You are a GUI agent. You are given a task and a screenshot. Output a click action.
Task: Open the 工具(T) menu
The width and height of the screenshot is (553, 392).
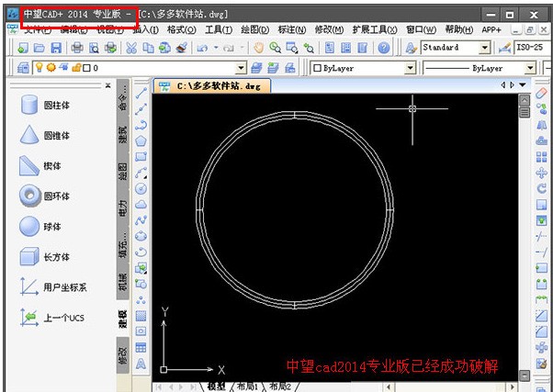pos(219,29)
